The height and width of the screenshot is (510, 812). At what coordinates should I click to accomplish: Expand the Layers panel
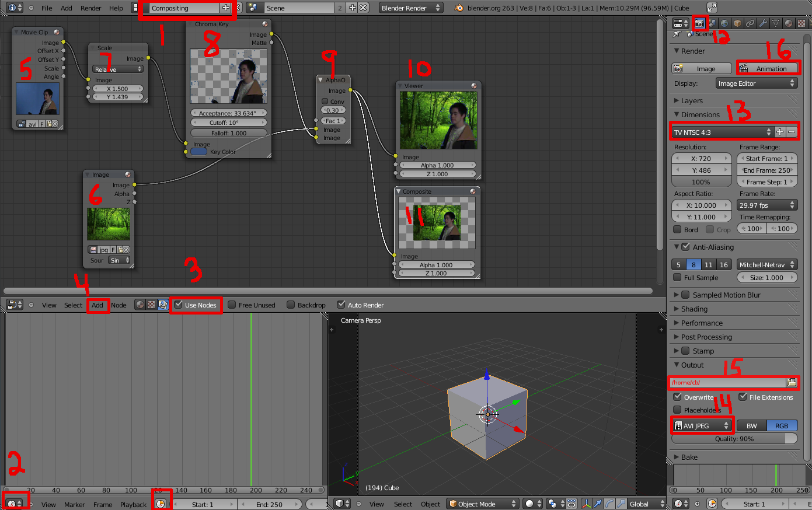(692, 100)
